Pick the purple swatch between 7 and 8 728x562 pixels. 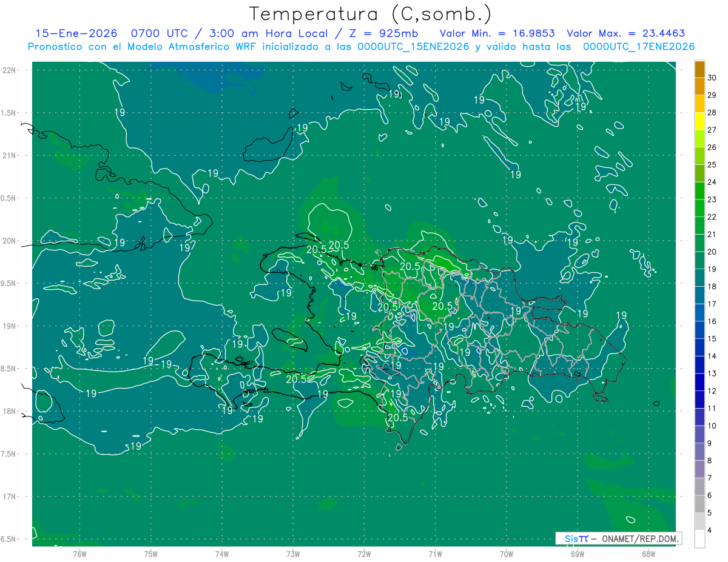(699, 469)
